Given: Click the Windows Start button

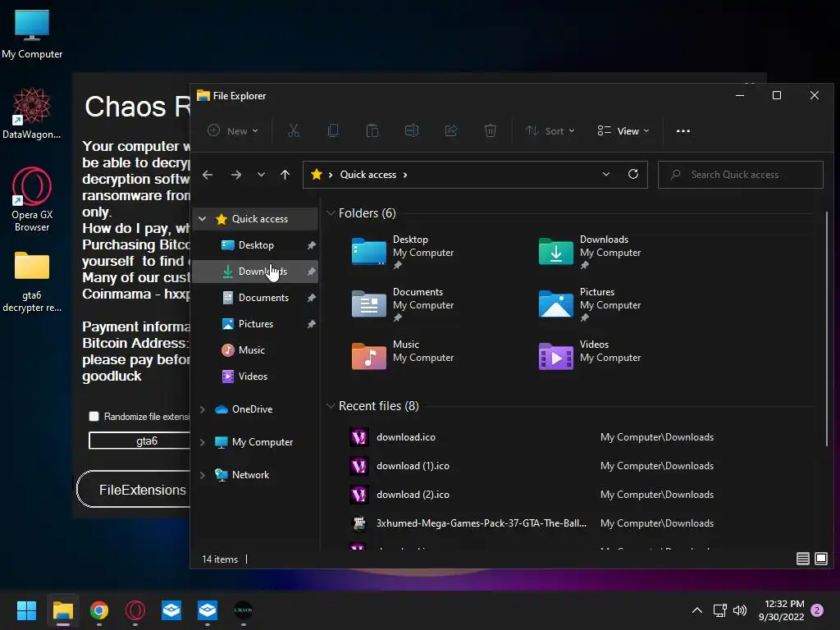Looking at the screenshot, I should tap(26, 610).
